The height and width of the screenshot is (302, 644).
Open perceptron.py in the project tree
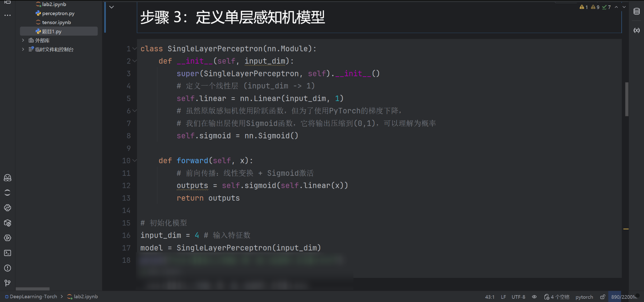click(58, 13)
